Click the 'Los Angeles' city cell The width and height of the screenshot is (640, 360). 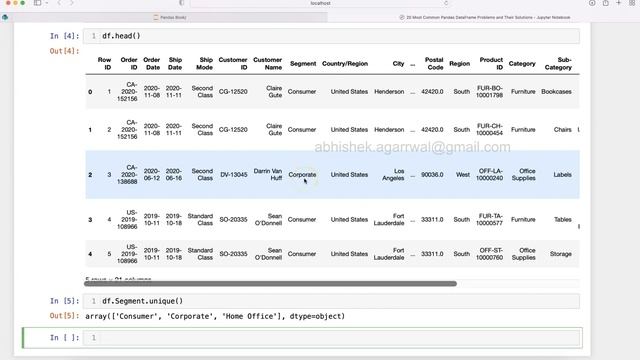coord(393,175)
